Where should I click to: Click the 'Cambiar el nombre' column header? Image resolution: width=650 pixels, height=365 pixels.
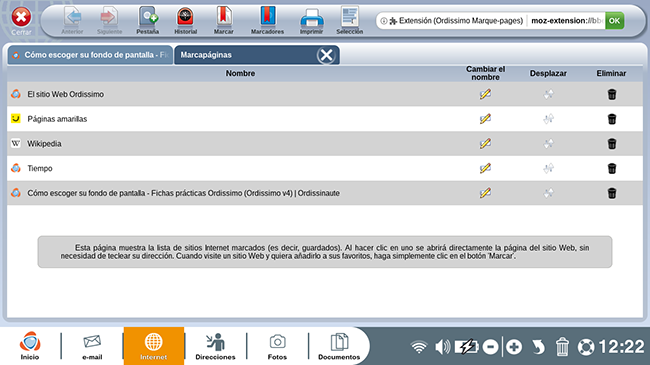point(485,73)
